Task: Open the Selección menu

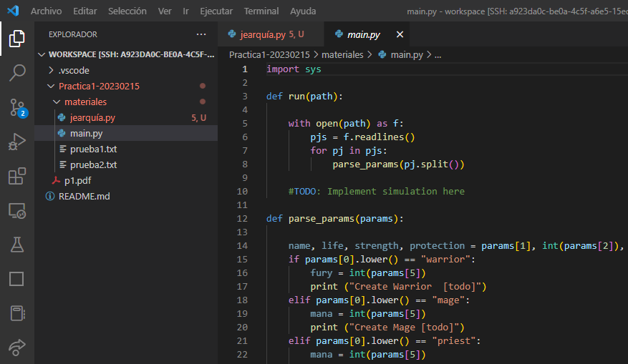Action: point(127,11)
